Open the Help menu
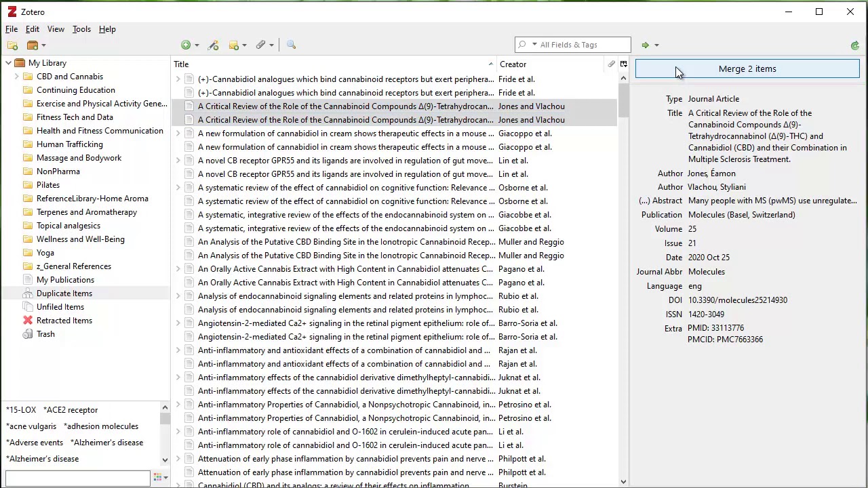The height and width of the screenshot is (488, 868). (x=107, y=29)
